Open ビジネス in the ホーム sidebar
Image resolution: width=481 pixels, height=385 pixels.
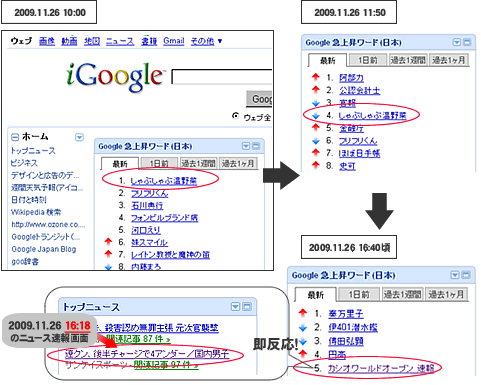[24, 163]
